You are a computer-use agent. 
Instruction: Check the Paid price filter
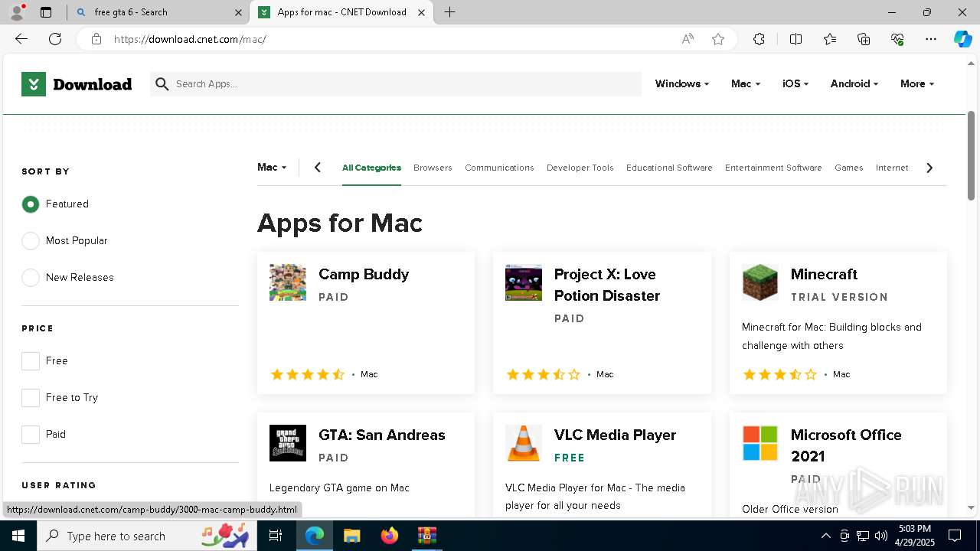coord(31,434)
